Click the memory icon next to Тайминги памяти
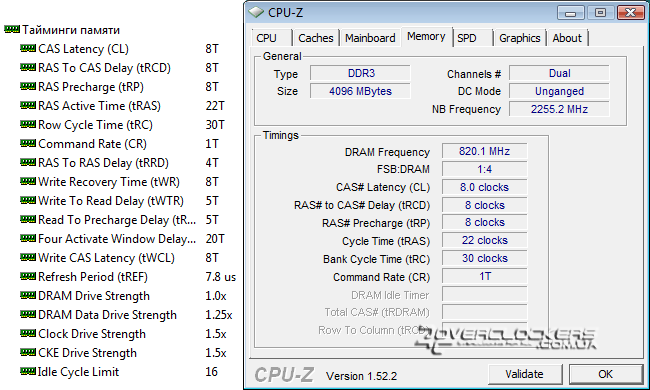This screenshot has width=650, height=390. pos(12,29)
